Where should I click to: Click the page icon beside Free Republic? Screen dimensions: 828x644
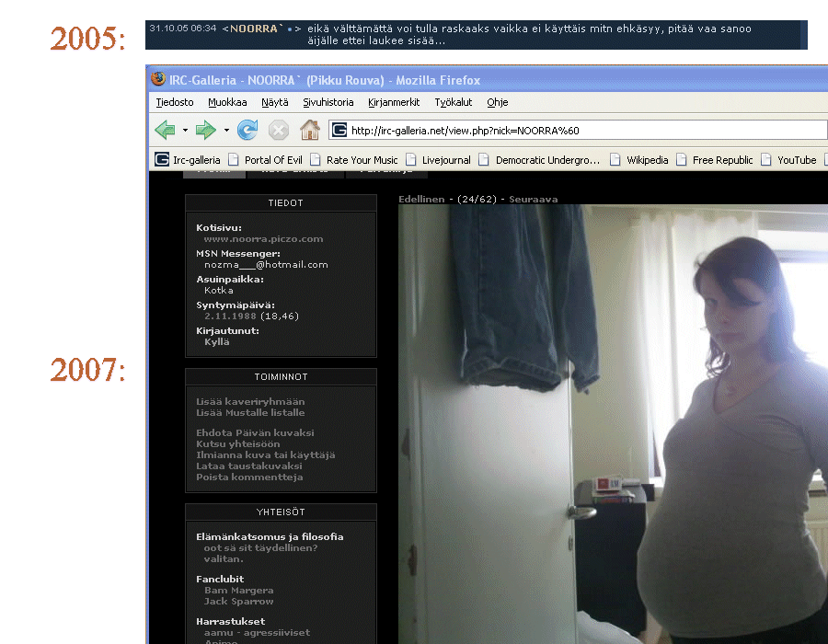[682, 159]
